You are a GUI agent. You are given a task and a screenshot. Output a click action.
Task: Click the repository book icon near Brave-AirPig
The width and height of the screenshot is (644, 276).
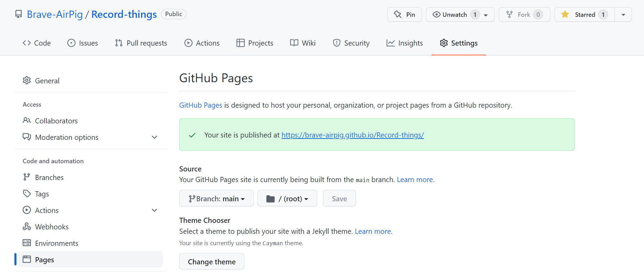(x=19, y=14)
